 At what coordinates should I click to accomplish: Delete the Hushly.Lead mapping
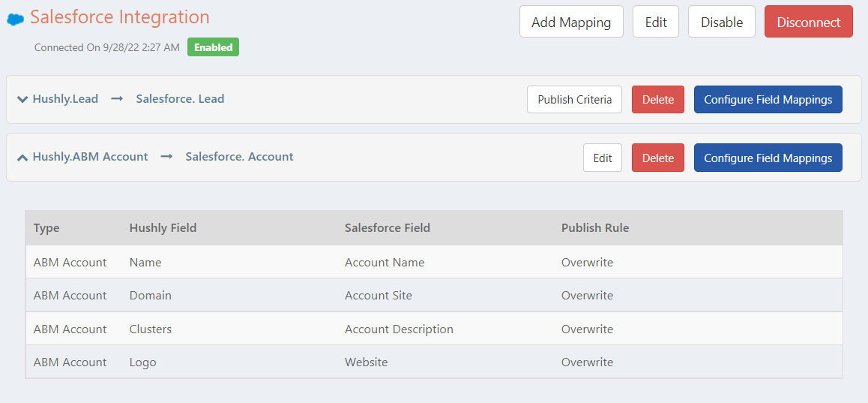658,99
